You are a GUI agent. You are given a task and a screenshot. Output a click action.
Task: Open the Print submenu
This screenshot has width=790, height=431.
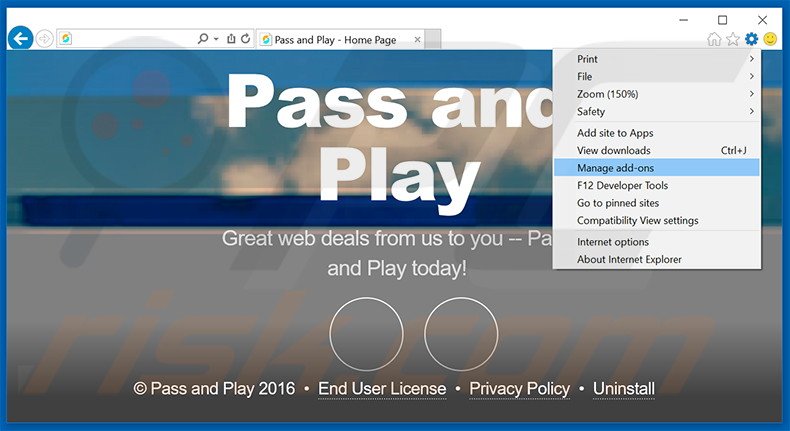657,59
